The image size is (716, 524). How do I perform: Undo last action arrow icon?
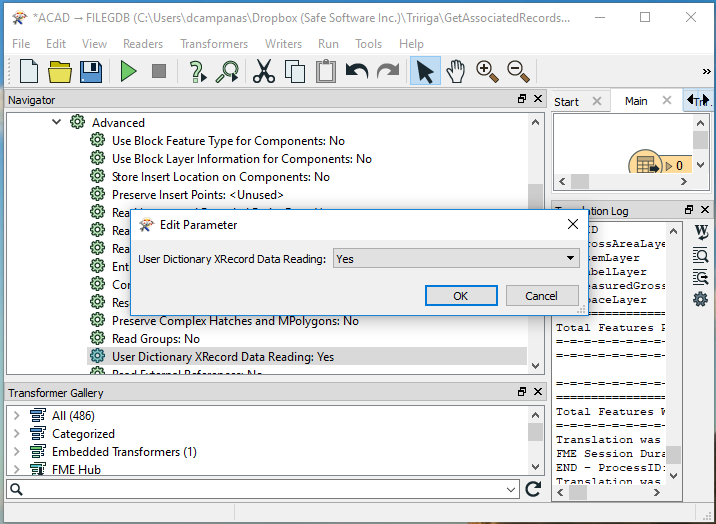357,71
